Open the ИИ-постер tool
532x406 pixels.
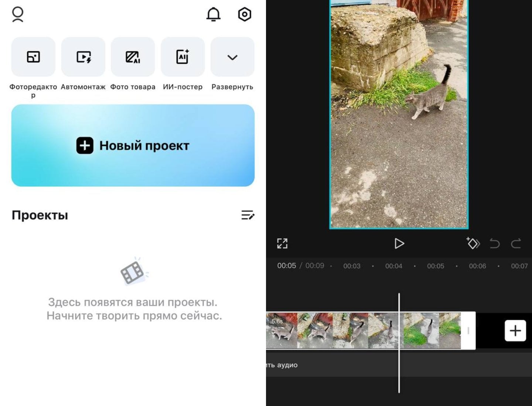183,57
